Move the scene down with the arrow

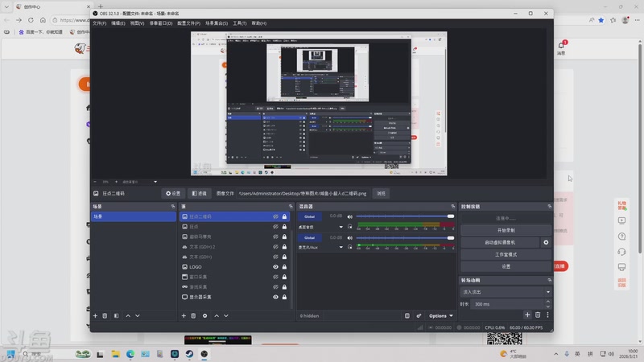(x=138, y=315)
